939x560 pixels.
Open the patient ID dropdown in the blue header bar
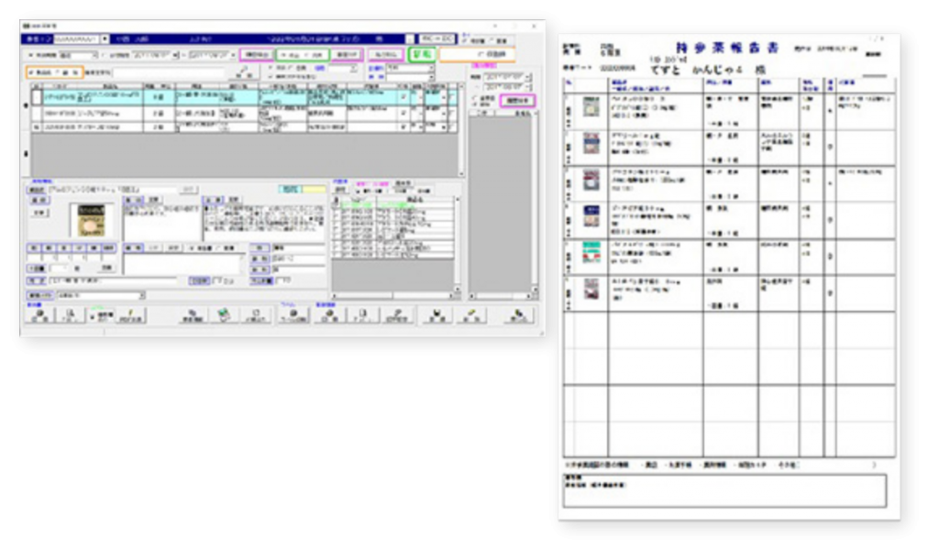(x=105, y=38)
